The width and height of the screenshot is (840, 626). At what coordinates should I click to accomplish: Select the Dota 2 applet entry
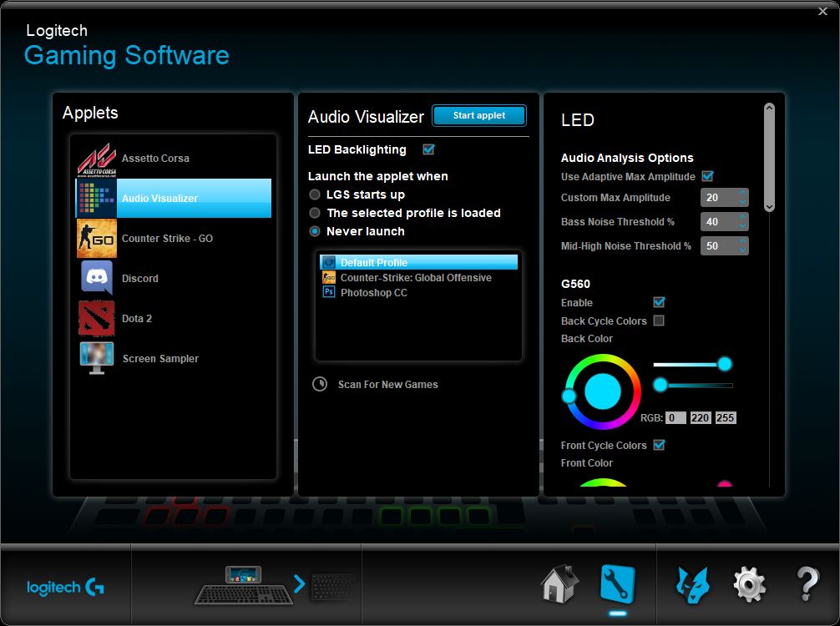174,318
